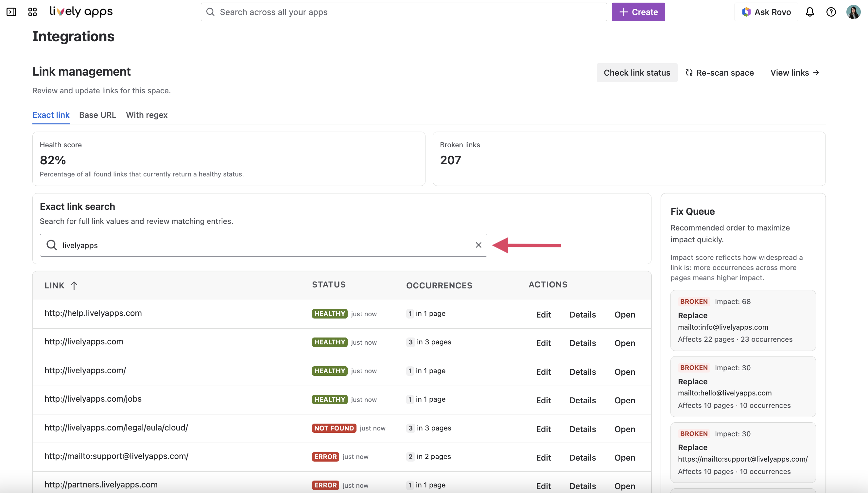Click the lively apps logo
Image resolution: width=868 pixels, height=493 pixels.
81,11
